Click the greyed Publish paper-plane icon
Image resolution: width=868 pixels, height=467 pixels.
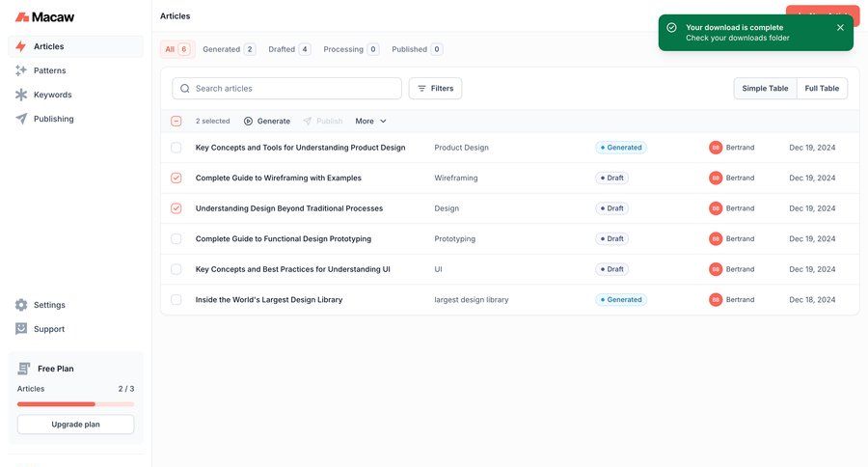[308, 122]
